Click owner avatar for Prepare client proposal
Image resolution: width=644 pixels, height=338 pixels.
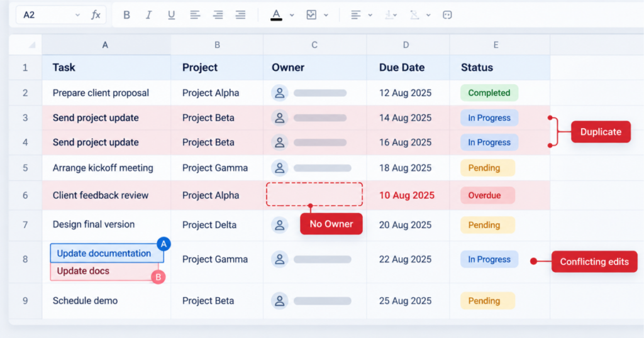point(280,93)
